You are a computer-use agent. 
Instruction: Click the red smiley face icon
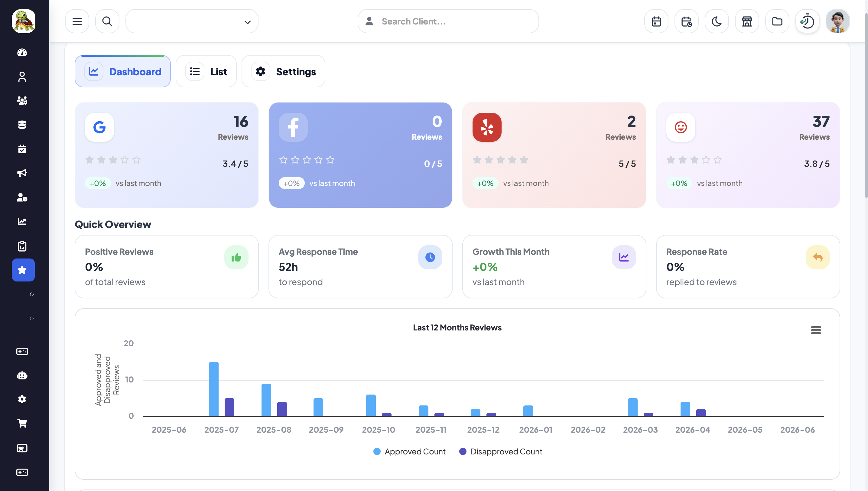coord(681,127)
